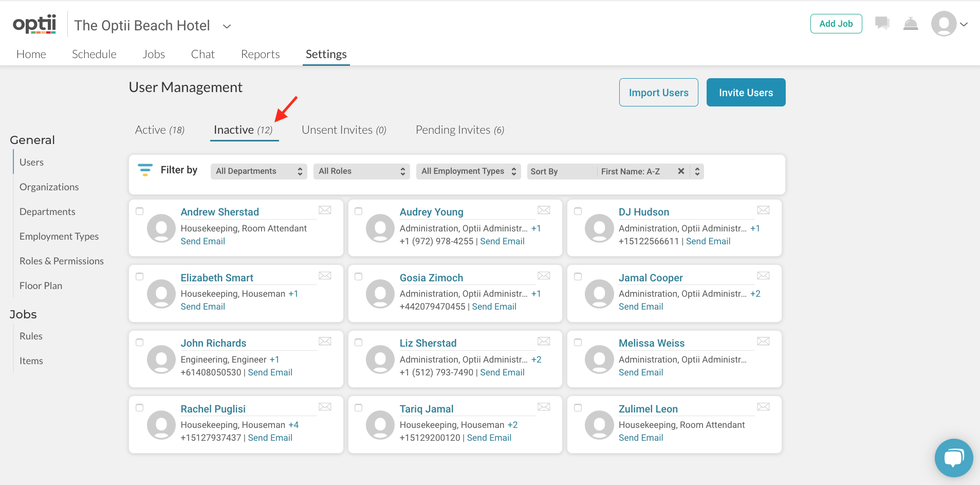
Task: Click the Invite Users button
Action: (x=746, y=93)
